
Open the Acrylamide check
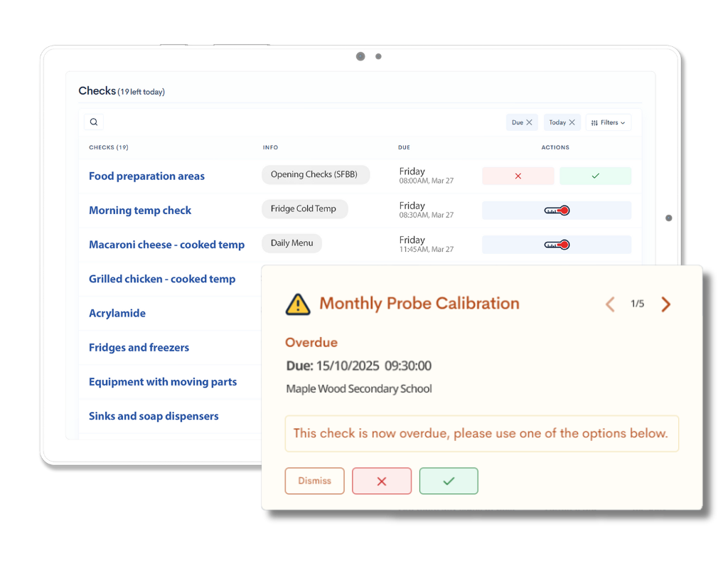(x=117, y=314)
